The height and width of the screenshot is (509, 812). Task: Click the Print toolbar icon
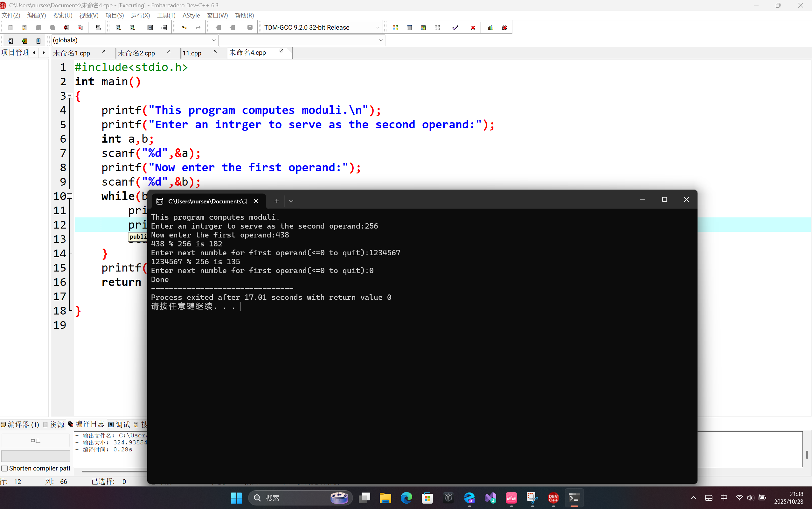point(98,28)
